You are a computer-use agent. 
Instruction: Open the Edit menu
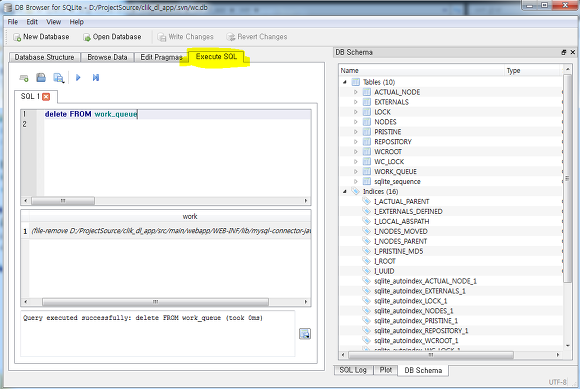point(32,22)
